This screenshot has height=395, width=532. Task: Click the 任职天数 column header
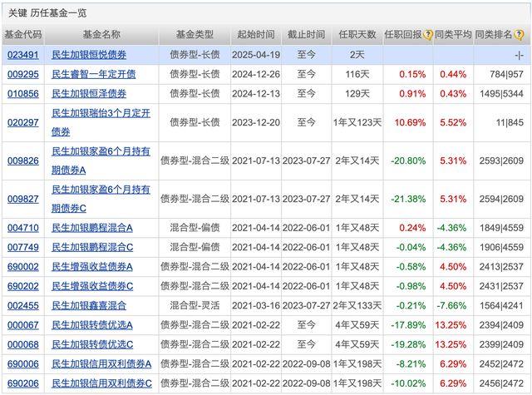357,34
